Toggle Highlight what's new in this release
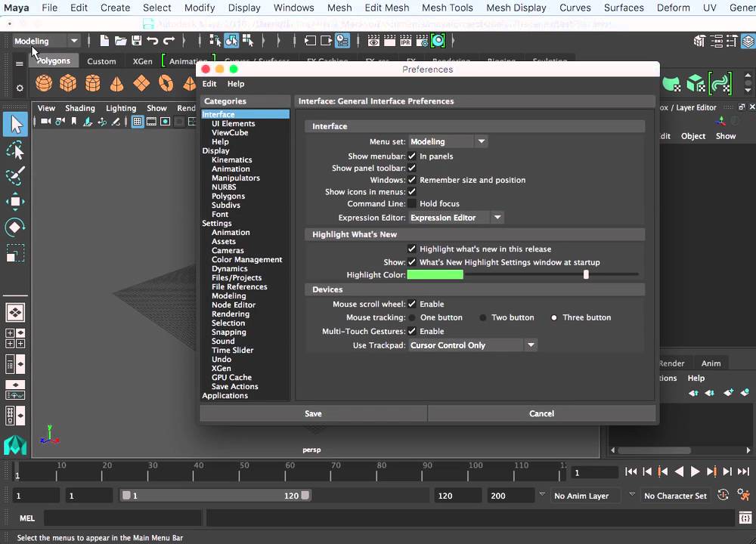756x544 pixels. tap(412, 249)
